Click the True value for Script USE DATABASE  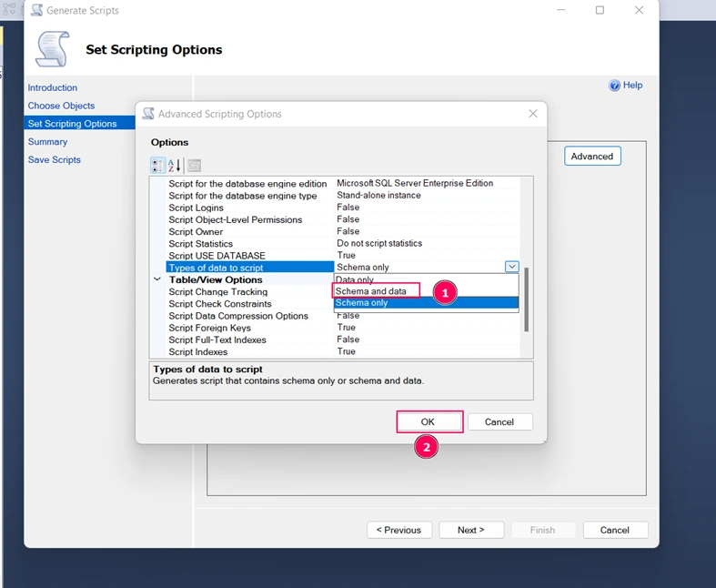tap(346, 255)
